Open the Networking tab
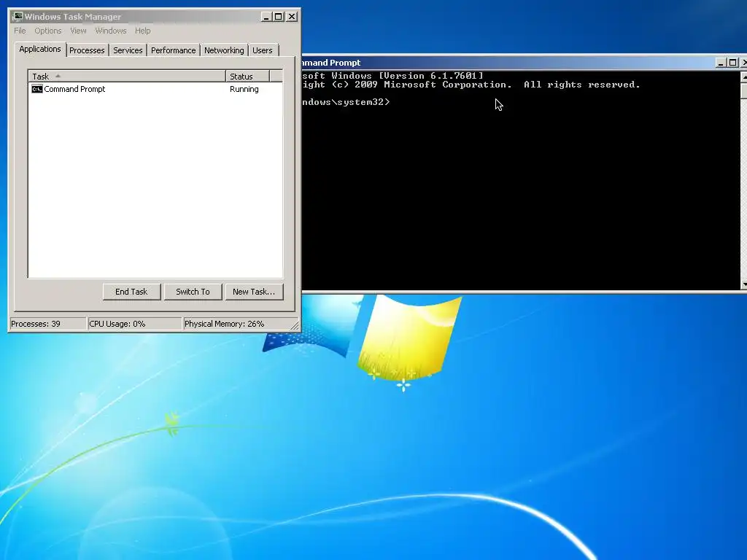The width and height of the screenshot is (747, 560). click(x=224, y=50)
